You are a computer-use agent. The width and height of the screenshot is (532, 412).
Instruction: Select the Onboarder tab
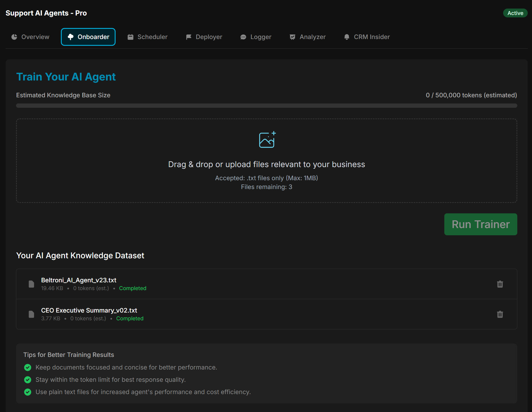(x=88, y=37)
